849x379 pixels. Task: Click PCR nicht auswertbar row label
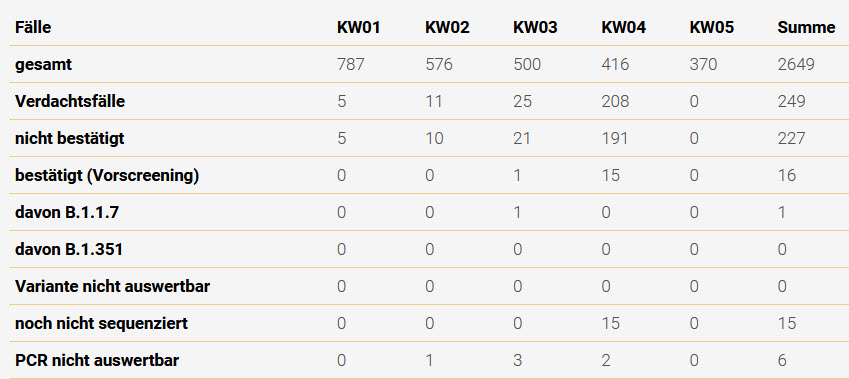tap(97, 360)
